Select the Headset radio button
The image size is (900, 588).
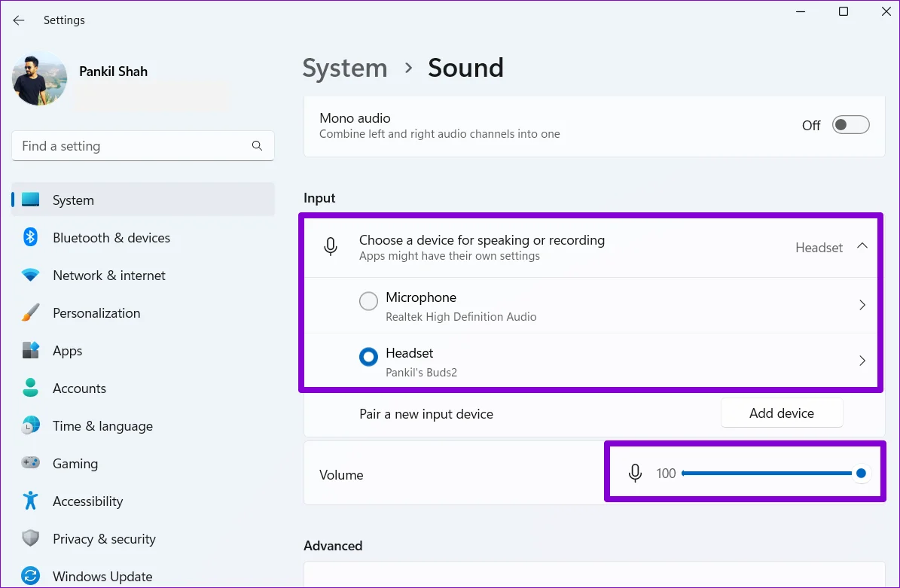[368, 358]
